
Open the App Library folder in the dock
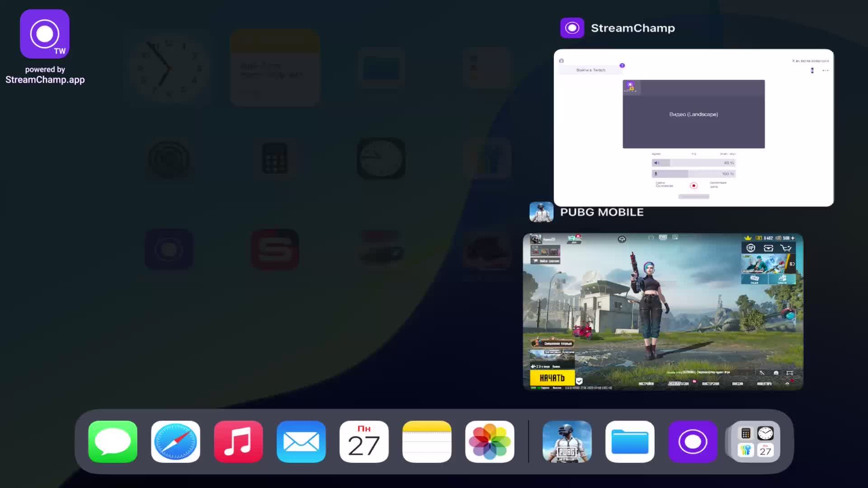coord(755,441)
